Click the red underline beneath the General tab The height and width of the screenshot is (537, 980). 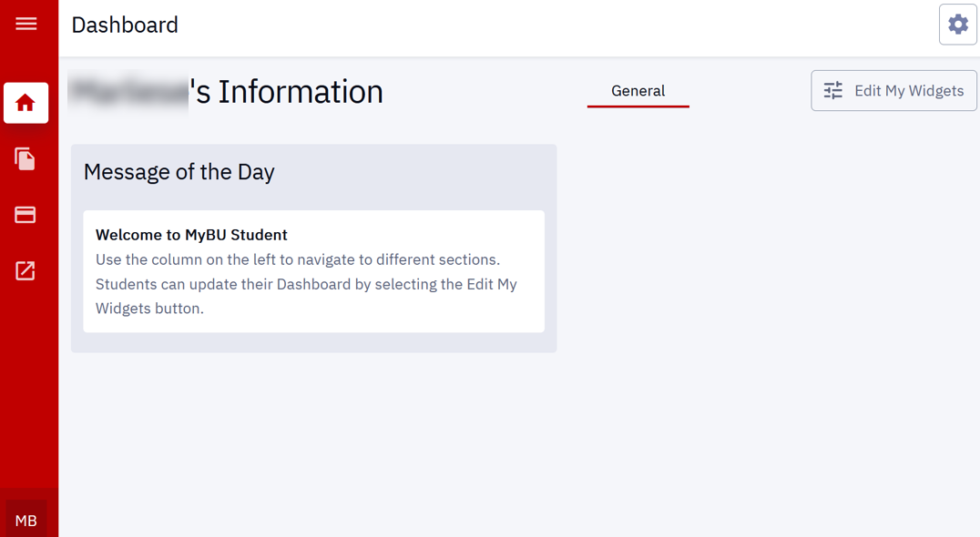point(638,106)
